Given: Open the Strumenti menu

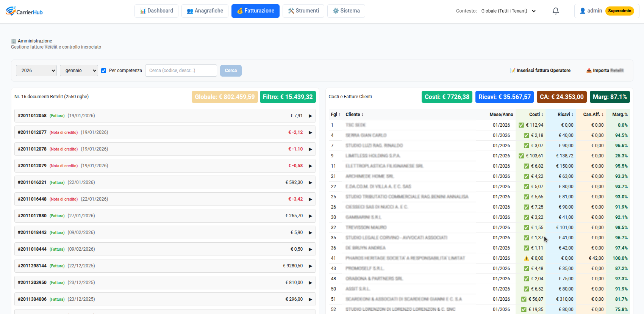Looking at the screenshot, I should coord(303,11).
